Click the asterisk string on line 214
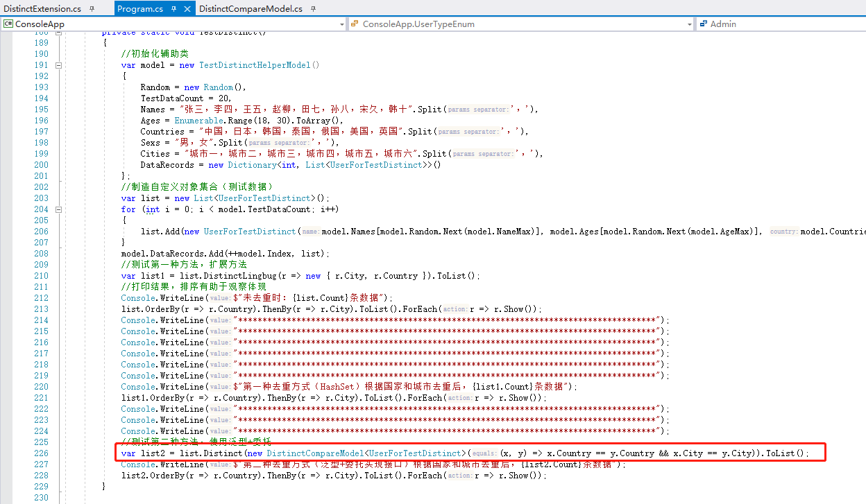Image resolution: width=866 pixels, height=504 pixels. [x=447, y=320]
